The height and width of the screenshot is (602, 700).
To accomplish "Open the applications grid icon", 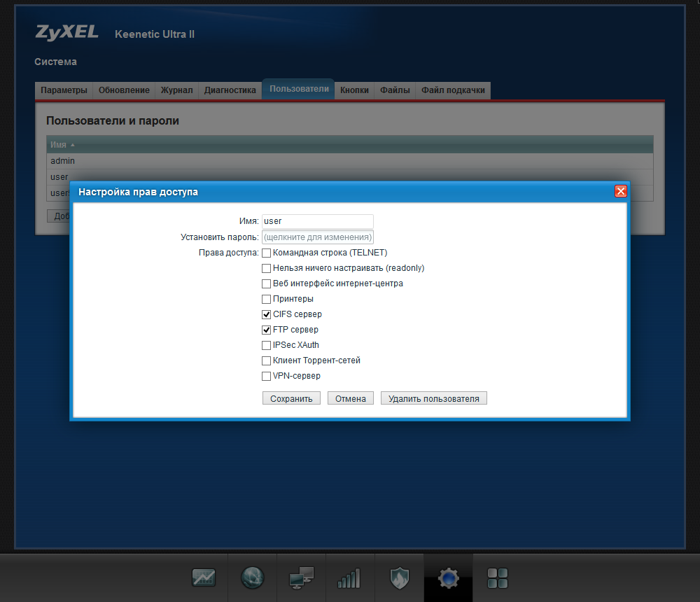I will tap(497, 578).
